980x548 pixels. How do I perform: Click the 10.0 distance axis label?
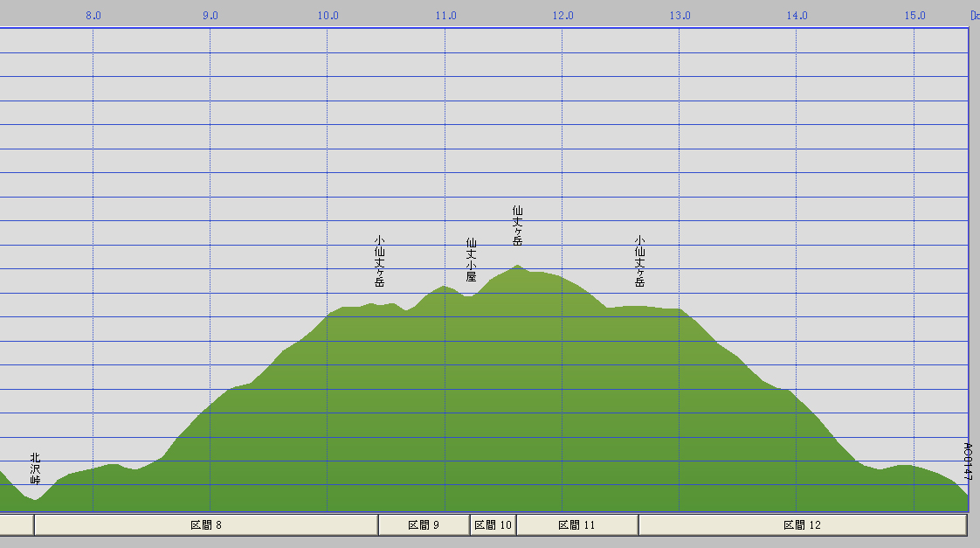click(328, 15)
